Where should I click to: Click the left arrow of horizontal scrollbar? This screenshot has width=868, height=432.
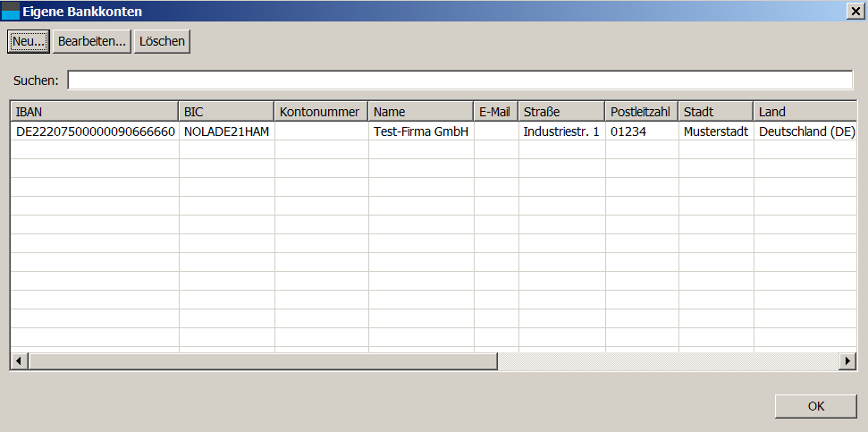point(20,361)
